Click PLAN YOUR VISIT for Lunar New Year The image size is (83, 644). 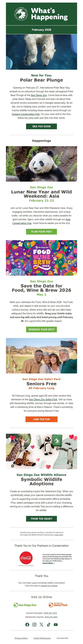41,231
